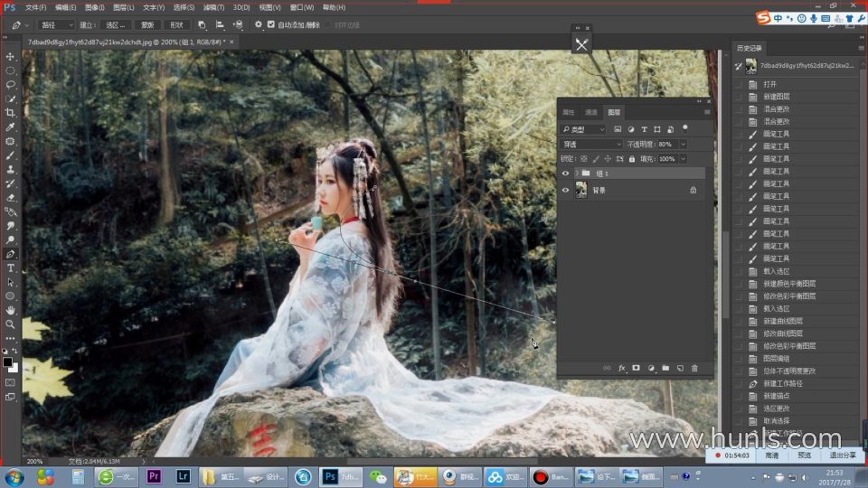Viewport: 868px width, 488px height.
Task: Select the Elliptical Marquee tool
Action: 10,70
